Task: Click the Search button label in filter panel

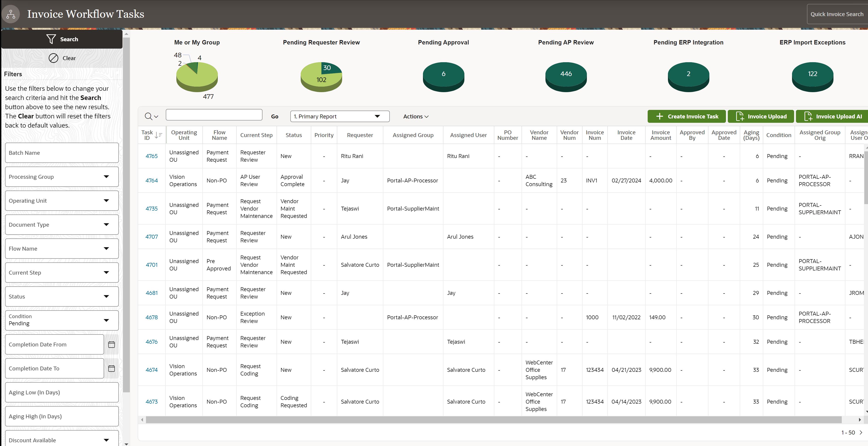Action: [69, 39]
